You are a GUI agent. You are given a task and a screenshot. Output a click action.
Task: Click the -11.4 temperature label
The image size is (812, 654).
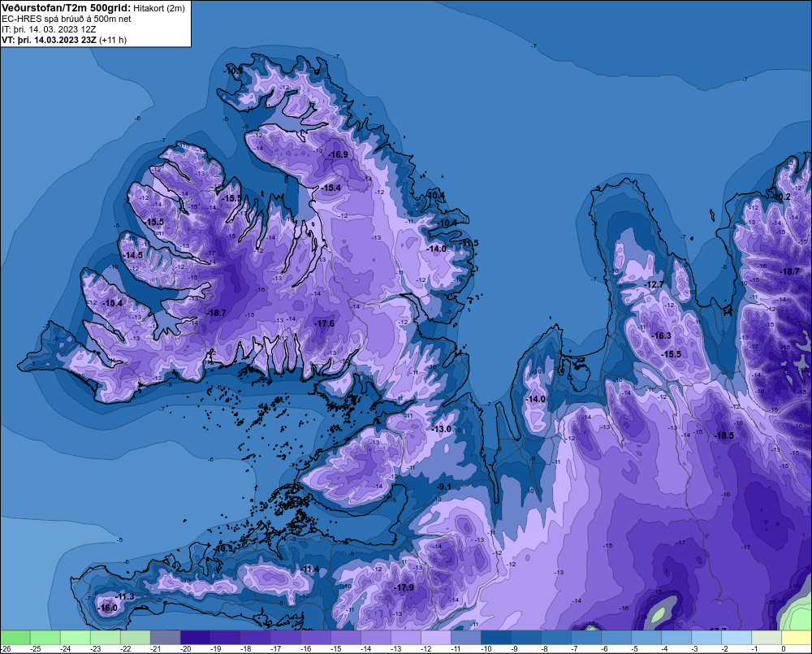point(309,569)
